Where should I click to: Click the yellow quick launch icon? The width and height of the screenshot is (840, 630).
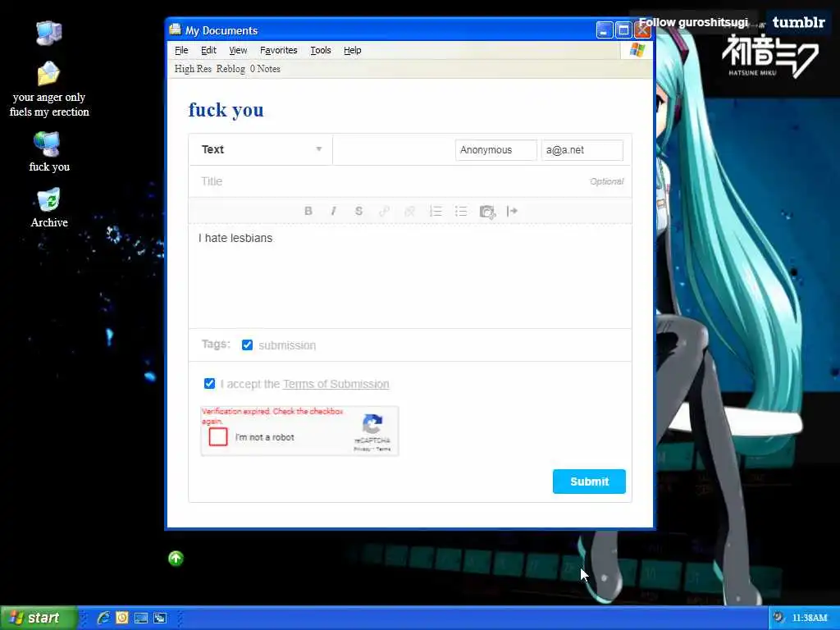122,618
